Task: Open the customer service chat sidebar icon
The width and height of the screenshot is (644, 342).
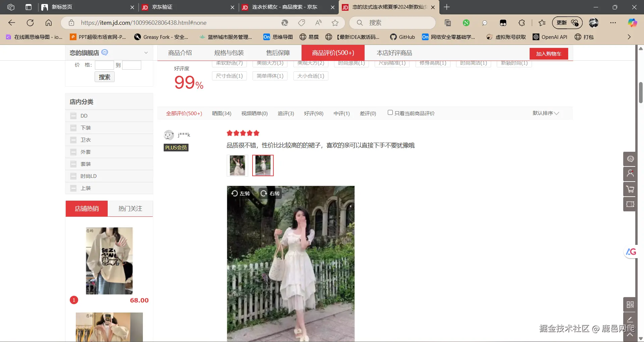Action: point(630,159)
